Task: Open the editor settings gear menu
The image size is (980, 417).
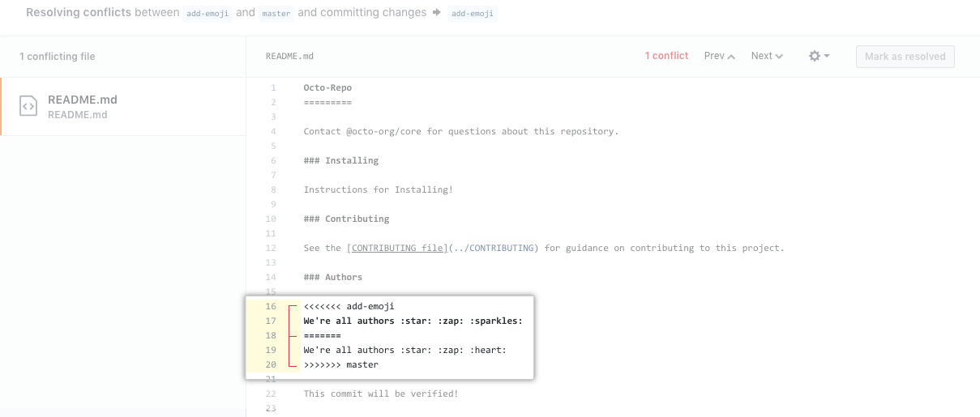Action: (819, 56)
